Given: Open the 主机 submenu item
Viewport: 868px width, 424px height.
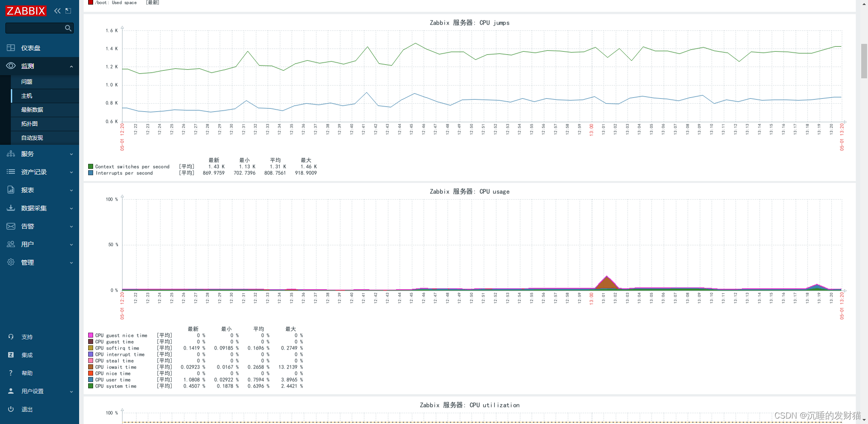Looking at the screenshot, I should coord(45,96).
